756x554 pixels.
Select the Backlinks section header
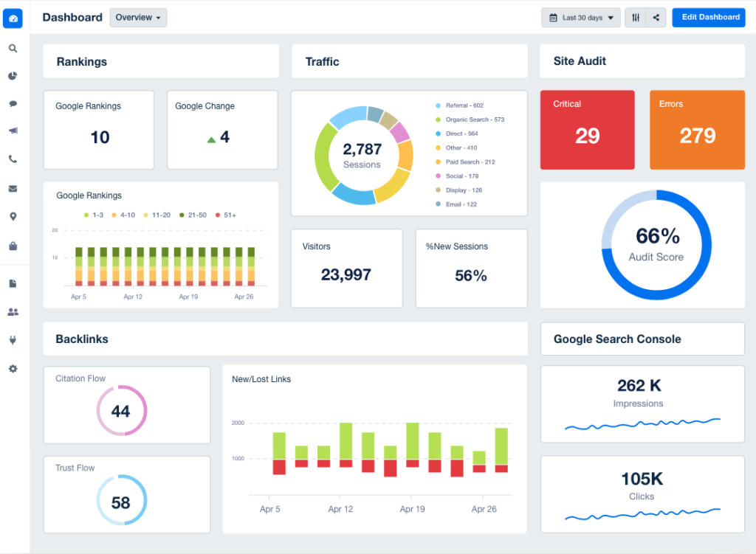(x=82, y=339)
